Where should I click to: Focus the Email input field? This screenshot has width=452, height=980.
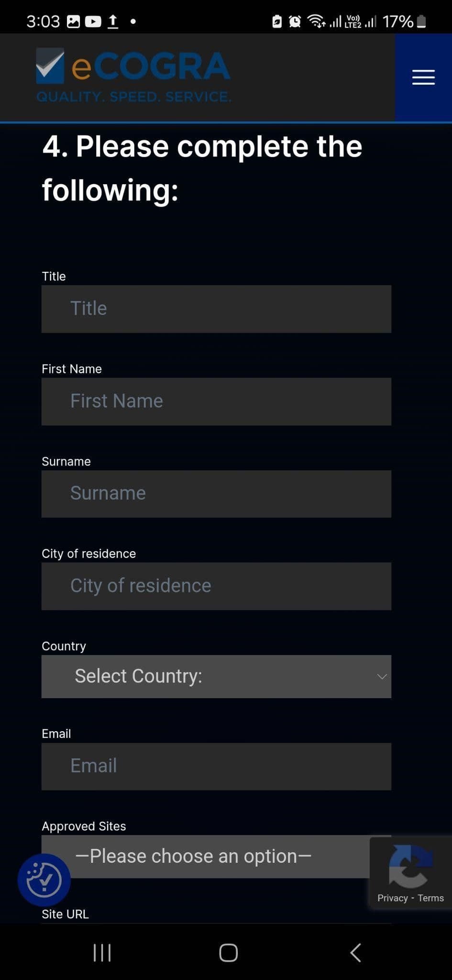click(x=216, y=766)
